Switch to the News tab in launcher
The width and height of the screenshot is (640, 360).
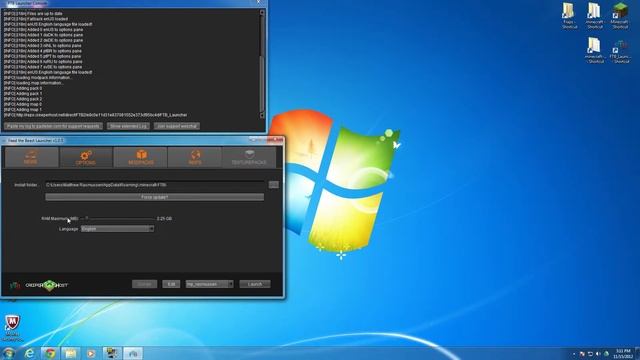coord(31,158)
